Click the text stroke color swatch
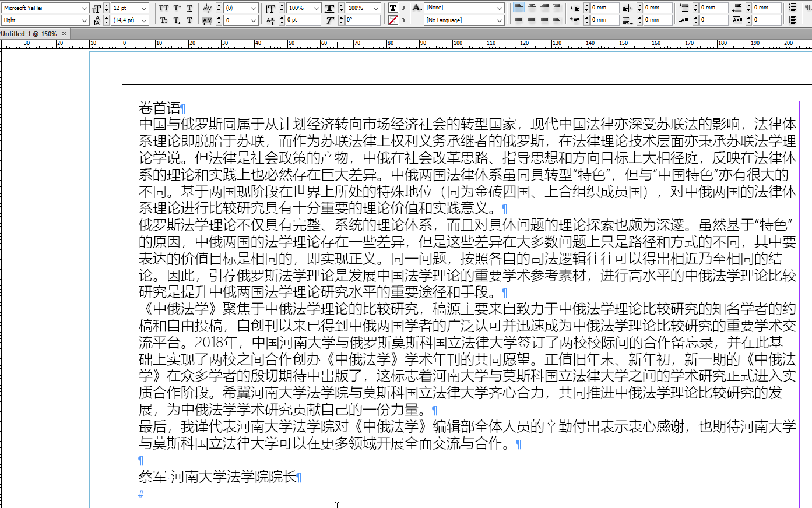Screen dimensions: 812x508 click(393, 20)
